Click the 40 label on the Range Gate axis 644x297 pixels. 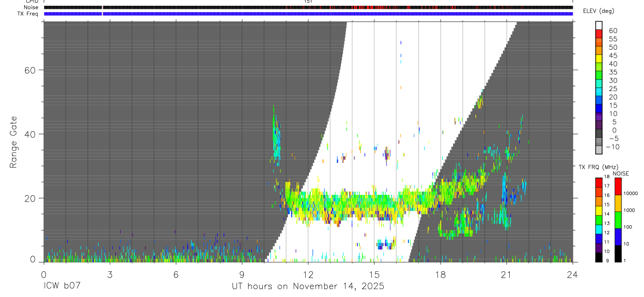[x=31, y=134]
